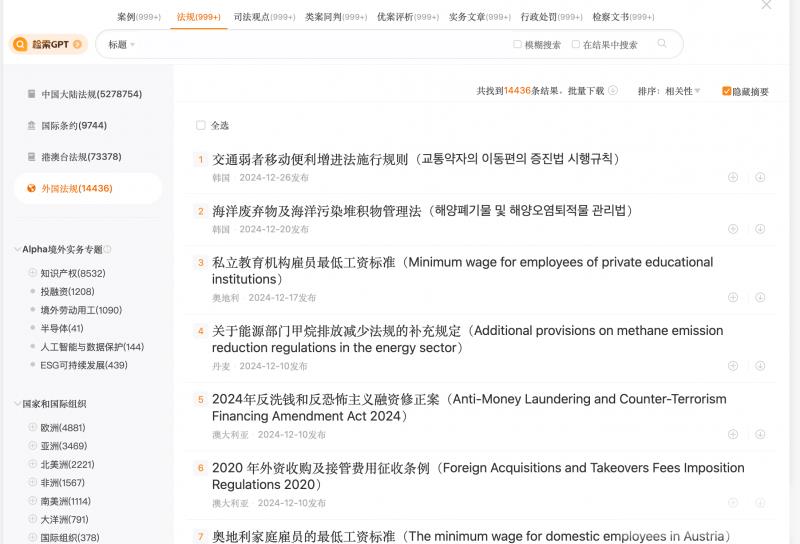Expand the 非洲(1567) region node

coord(33,482)
